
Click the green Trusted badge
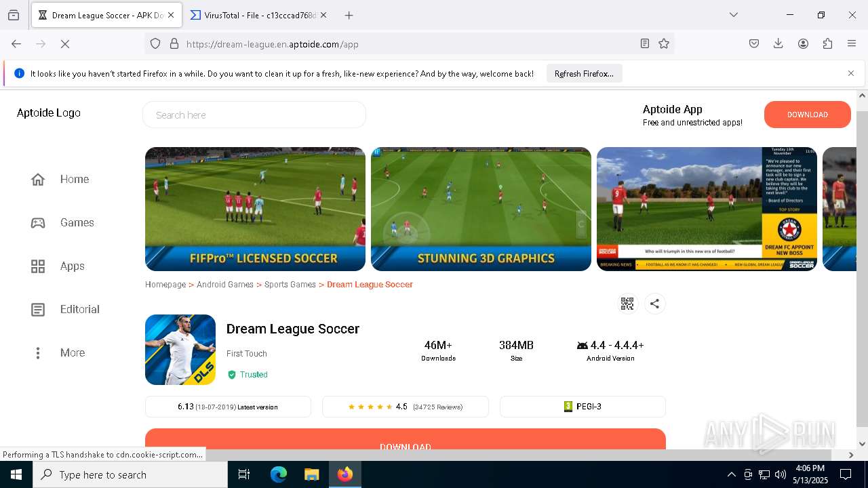pos(248,374)
